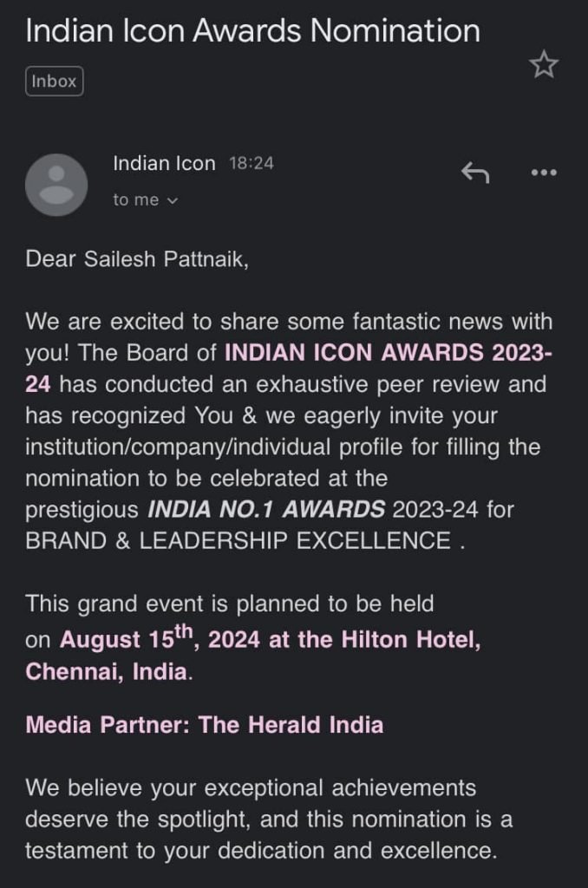Image resolution: width=588 pixels, height=888 pixels.
Task: Tap the star outline to favorite this email
Action: pos(544,63)
